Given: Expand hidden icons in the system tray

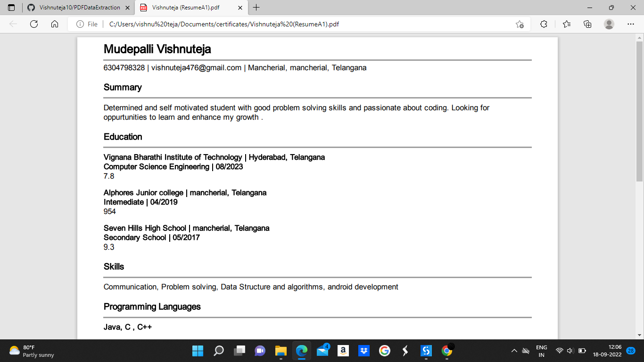Looking at the screenshot, I should point(514,351).
